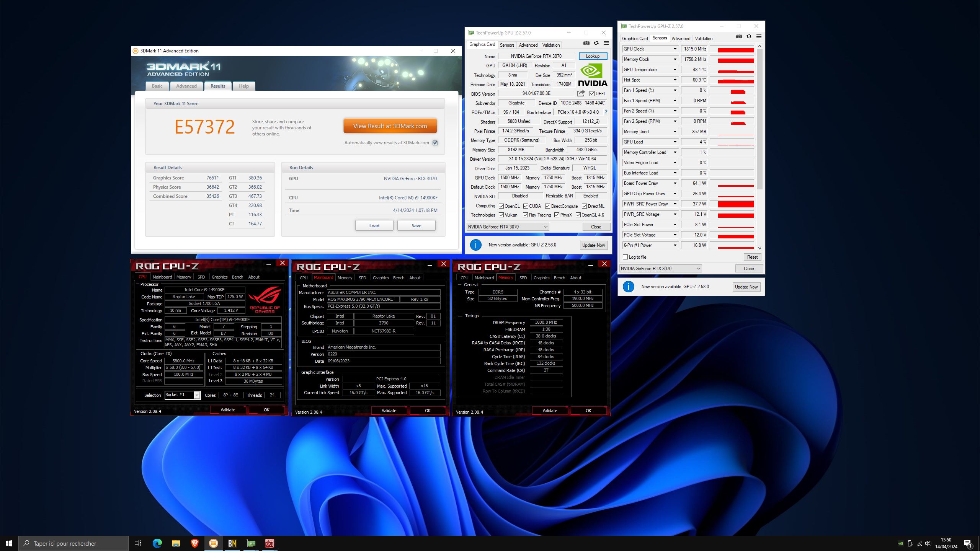Toggle DirectML checkbox in GPU-Z
The width and height of the screenshot is (980, 551).
pos(584,206)
